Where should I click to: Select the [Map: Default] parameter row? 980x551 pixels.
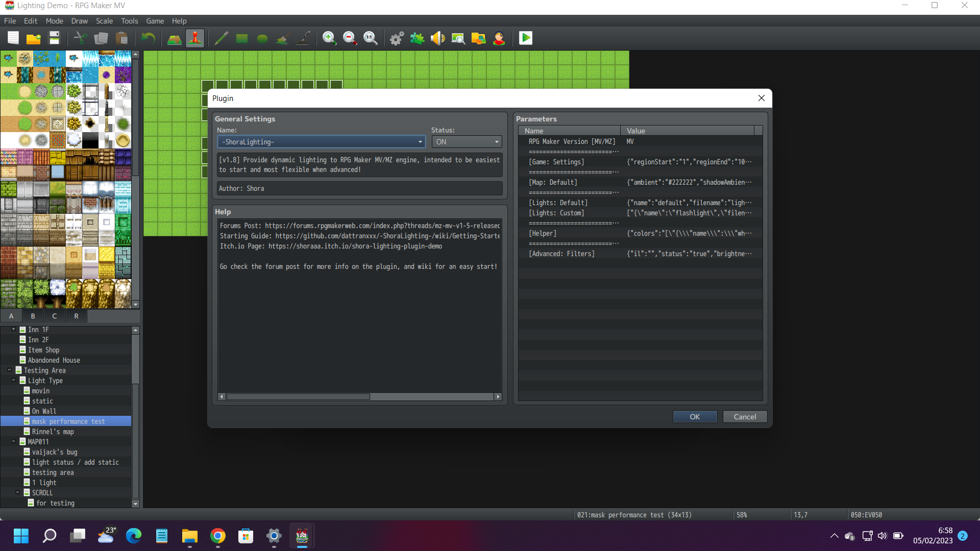pos(640,182)
